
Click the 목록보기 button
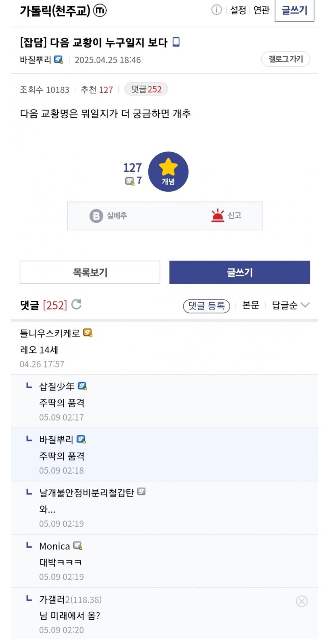[x=90, y=272]
